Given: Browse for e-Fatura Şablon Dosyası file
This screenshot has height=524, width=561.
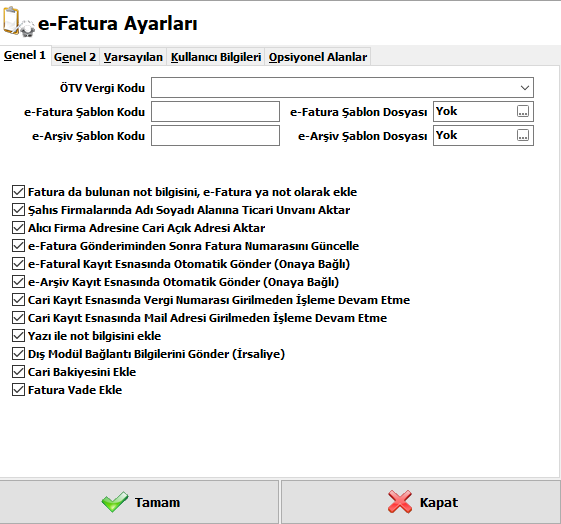Looking at the screenshot, I should [523, 112].
